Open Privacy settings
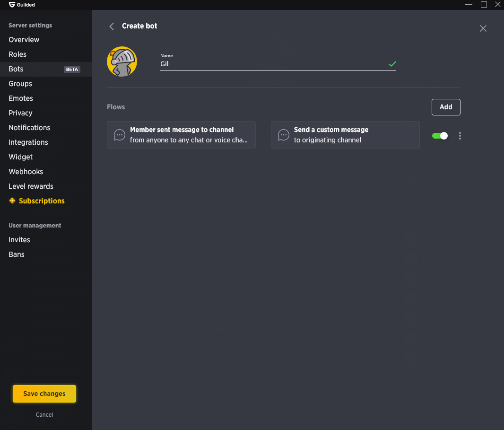Image resolution: width=504 pixels, height=430 pixels. tap(20, 113)
